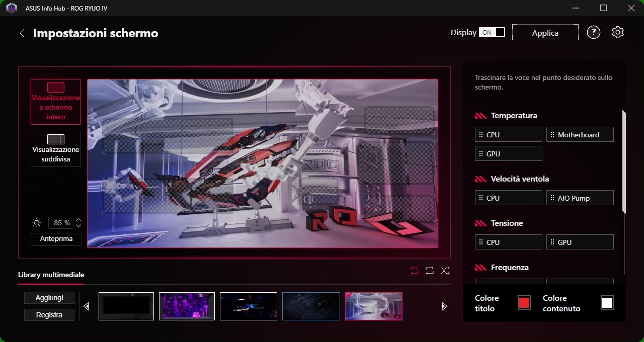Open the settings gear icon
Viewport: 644px width, 342px height.
coord(618,33)
